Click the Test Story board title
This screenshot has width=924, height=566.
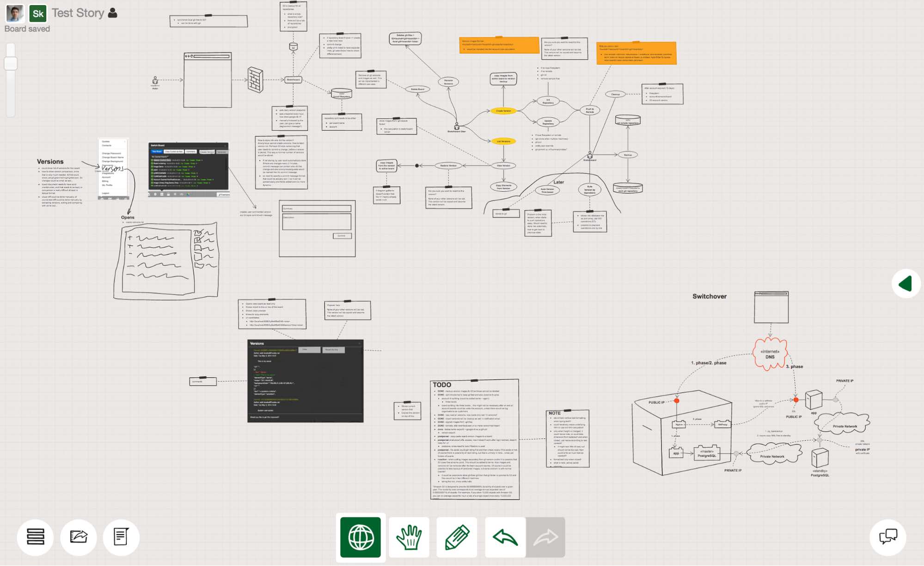click(78, 13)
